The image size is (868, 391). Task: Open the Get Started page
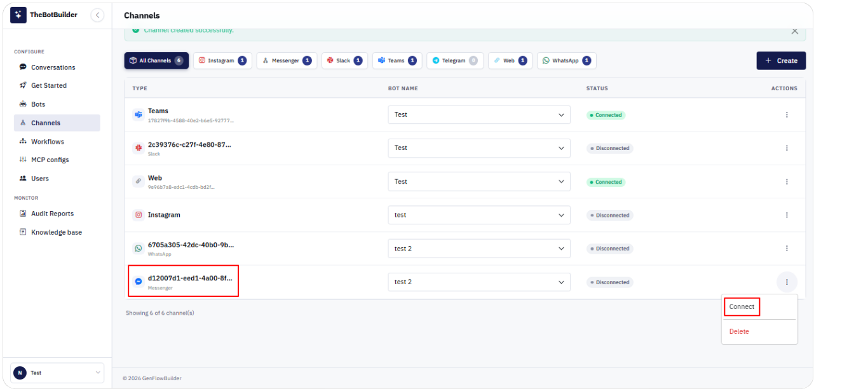(49, 85)
